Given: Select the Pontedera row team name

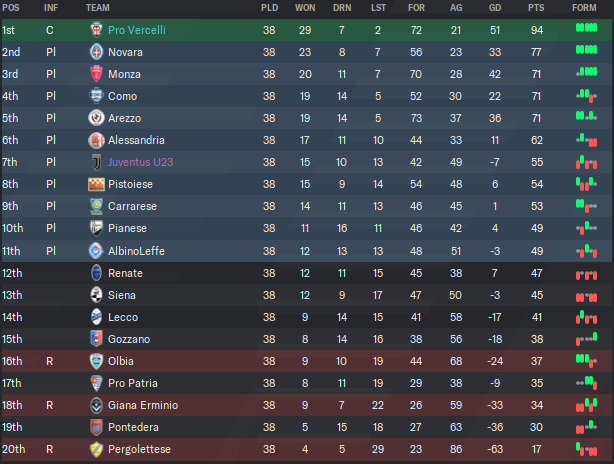Looking at the screenshot, I should click(x=134, y=427).
